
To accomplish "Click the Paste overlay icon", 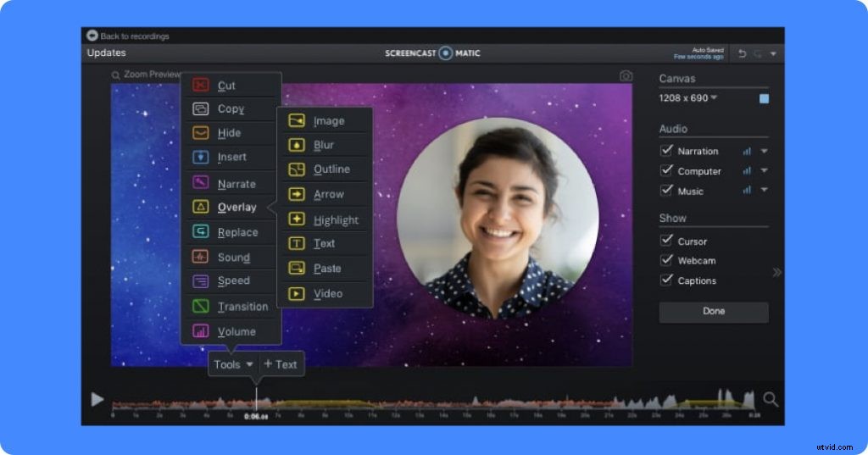I will pos(297,268).
